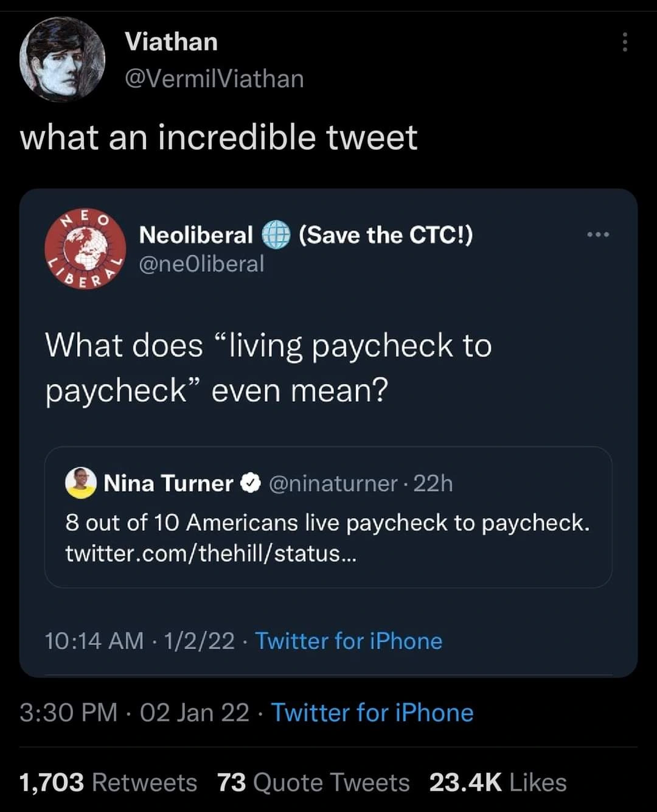Open the 3:30 PM 02 Jan 22 timestamp

pyautogui.click(x=134, y=713)
